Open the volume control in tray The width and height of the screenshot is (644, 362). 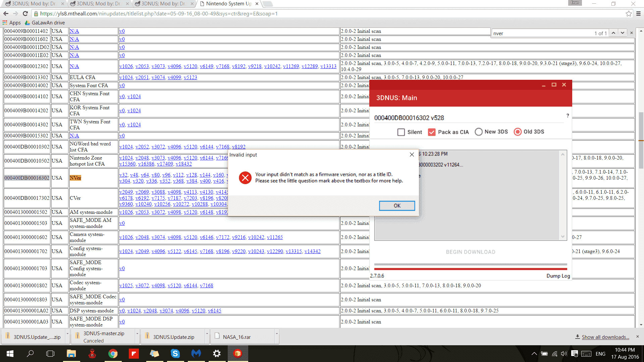click(x=564, y=354)
